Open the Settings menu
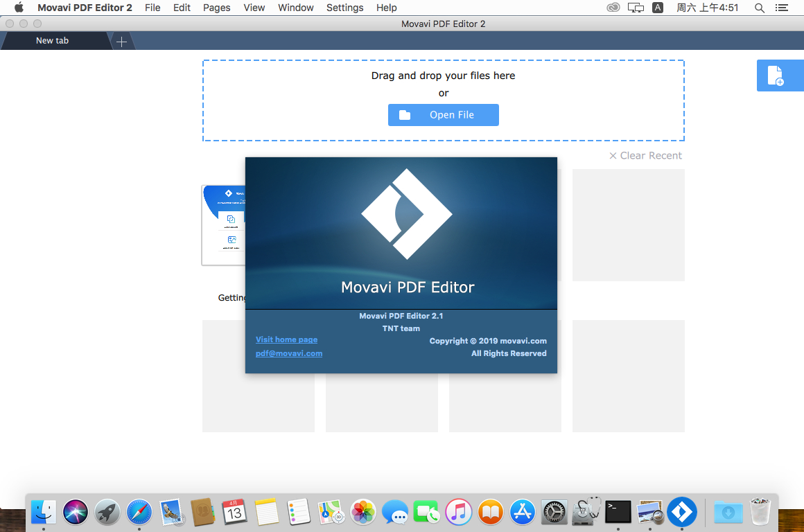804x532 pixels. [344, 8]
